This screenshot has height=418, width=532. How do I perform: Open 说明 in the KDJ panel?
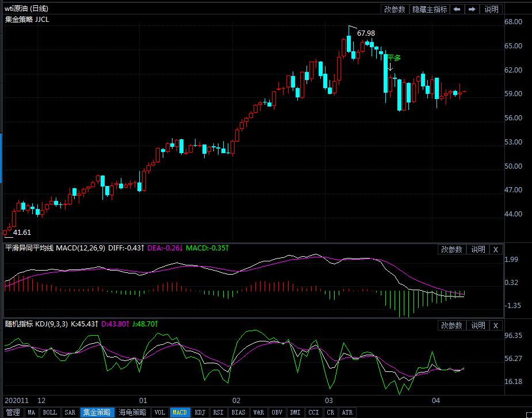478,325
